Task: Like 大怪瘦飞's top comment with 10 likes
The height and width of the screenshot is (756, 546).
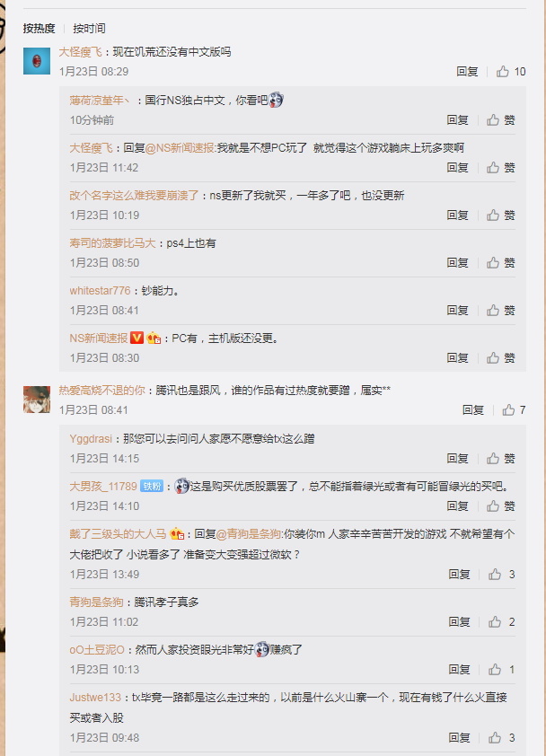Action: coord(511,72)
